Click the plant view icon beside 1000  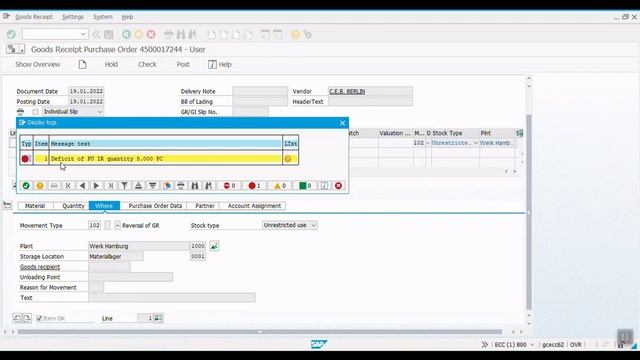214,246
